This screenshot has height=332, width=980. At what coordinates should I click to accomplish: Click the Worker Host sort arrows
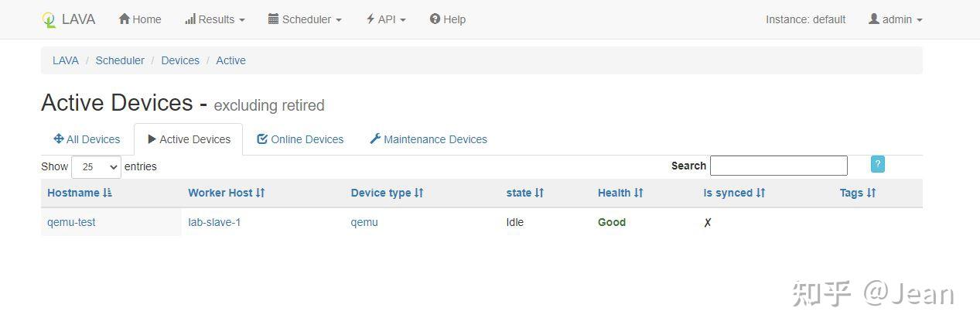261,193
